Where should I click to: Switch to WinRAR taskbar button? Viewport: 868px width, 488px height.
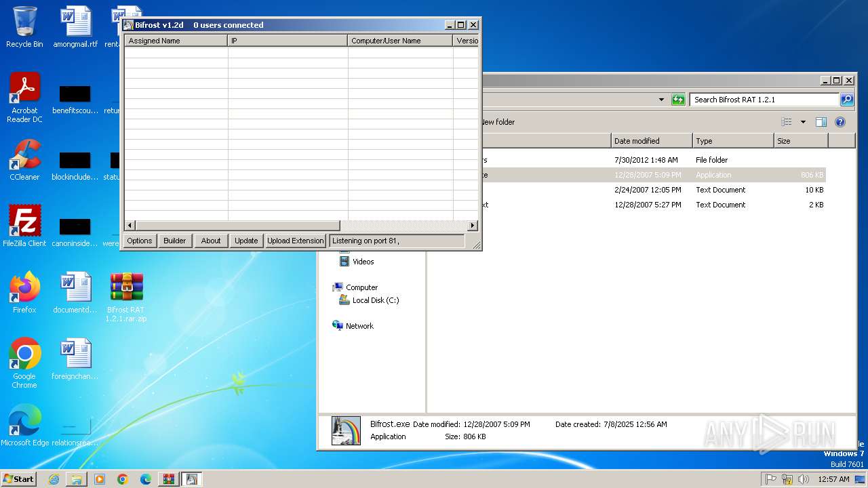click(x=169, y=479)
